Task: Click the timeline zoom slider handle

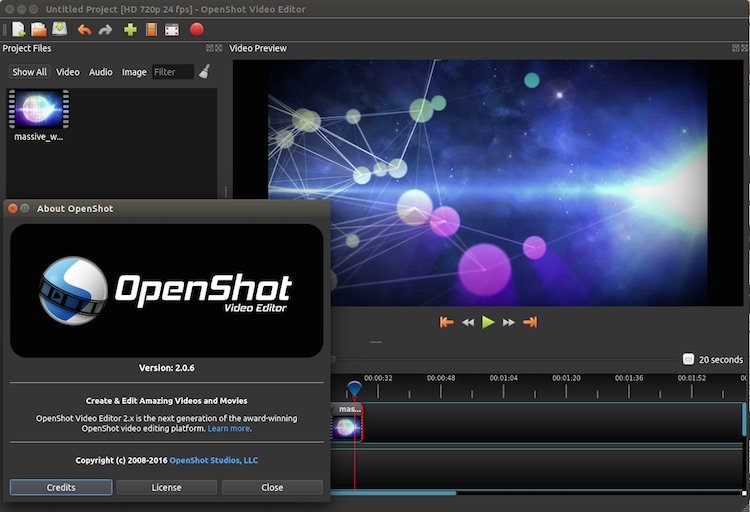Action: tap(688, 359)
